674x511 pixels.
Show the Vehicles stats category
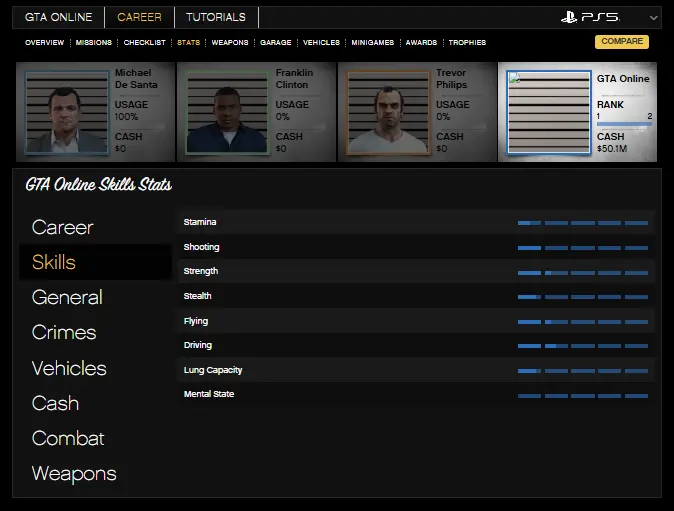(x=69, y=368)
